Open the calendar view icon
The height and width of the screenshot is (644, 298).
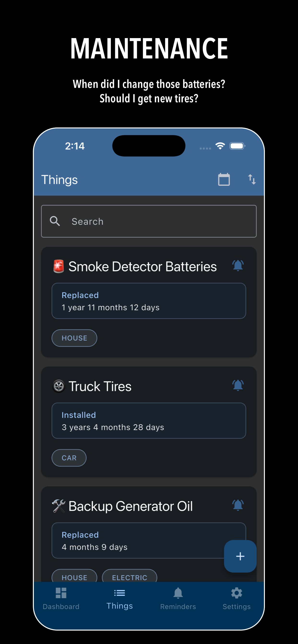pos(224,179)
